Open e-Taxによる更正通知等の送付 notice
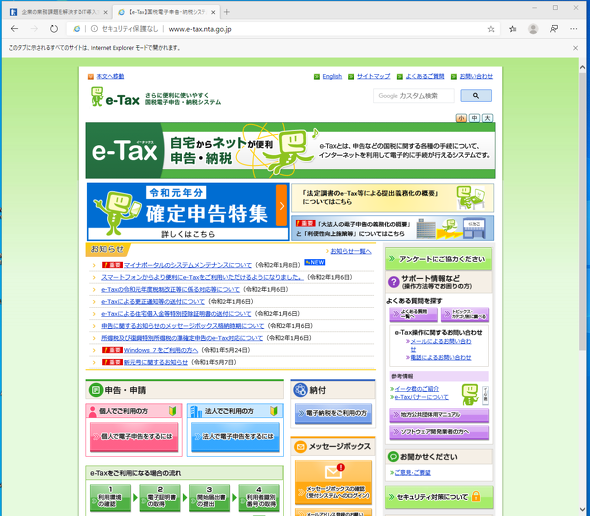This screenshot has height=516, width=590. tap(153, 301)
